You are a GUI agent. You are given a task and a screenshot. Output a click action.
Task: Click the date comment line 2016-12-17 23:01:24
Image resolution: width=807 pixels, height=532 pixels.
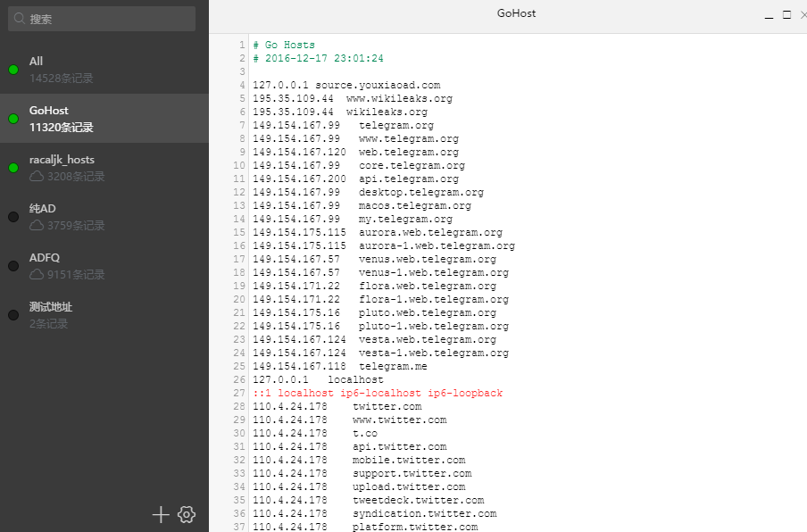coord(318,58)
